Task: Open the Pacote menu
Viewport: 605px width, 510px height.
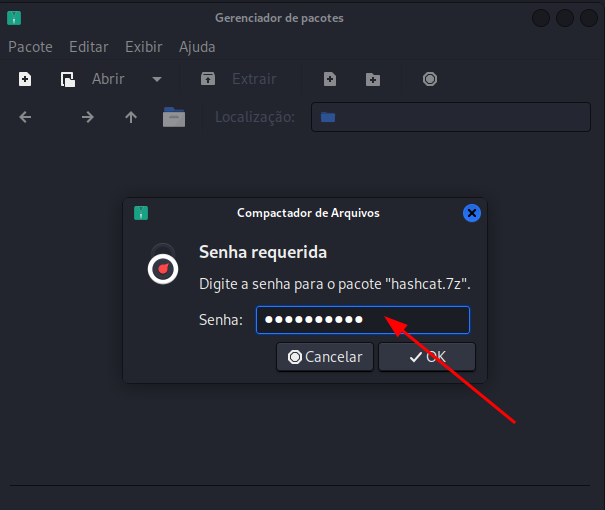Action: click(30, 47)
